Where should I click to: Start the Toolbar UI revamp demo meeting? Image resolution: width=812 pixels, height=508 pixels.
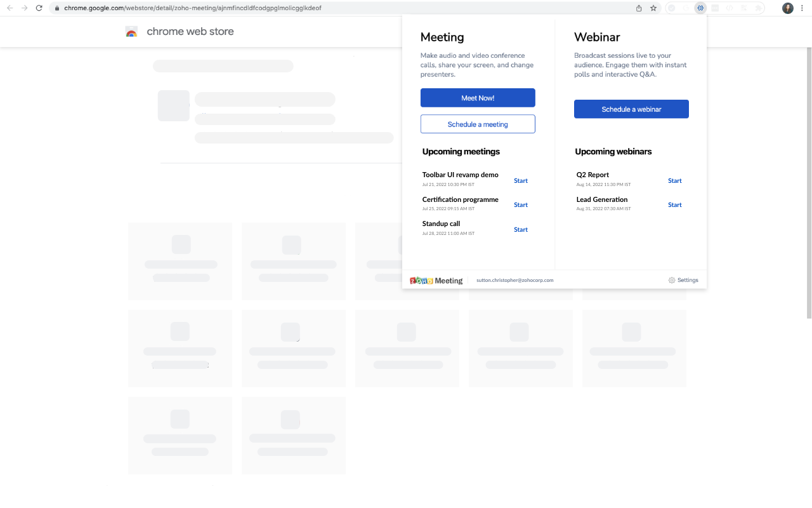[x=520, y=180]
